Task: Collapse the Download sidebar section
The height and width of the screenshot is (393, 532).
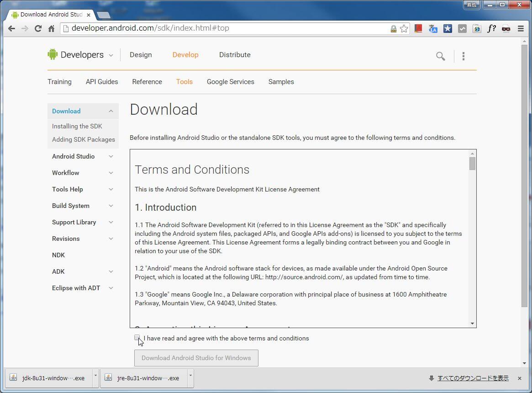Action: pos(111,111)
